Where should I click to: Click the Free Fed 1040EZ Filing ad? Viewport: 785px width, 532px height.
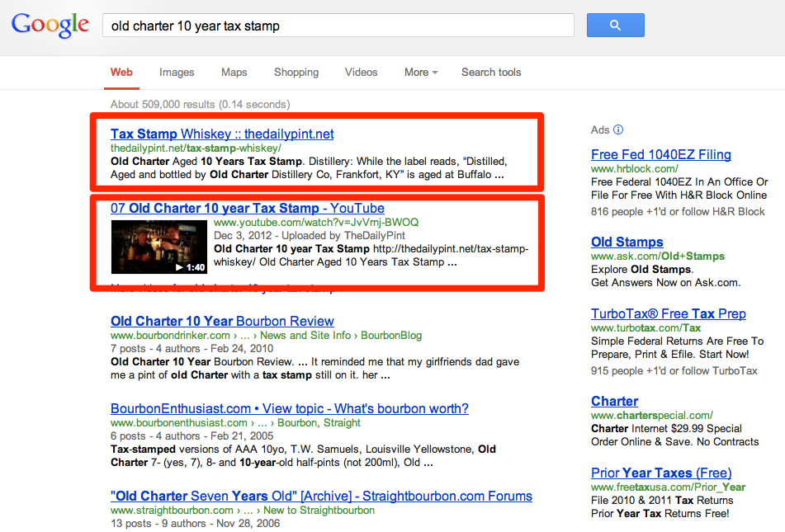point(661,154)
